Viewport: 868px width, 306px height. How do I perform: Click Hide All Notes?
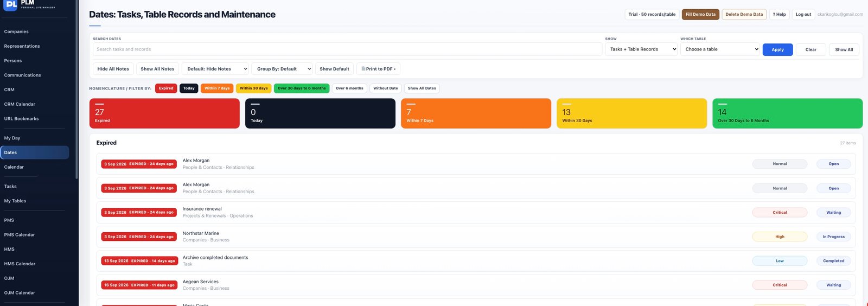pyautogui.click(x=113, y=69)
